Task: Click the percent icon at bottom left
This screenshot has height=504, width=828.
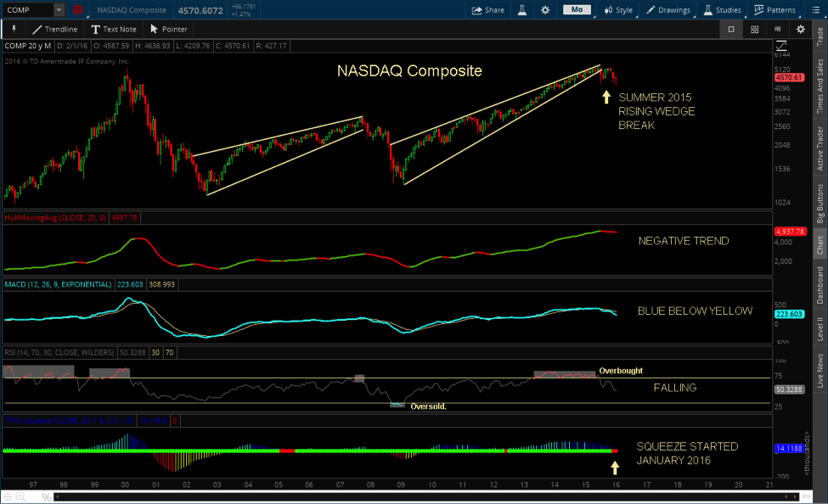Action: [x=47, y=497]
